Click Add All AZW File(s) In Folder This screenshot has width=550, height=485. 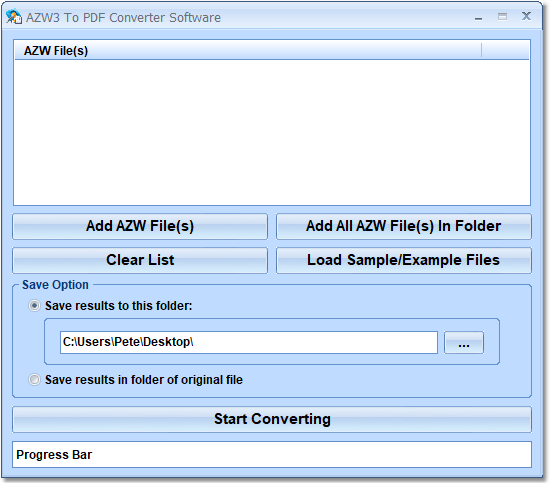tap(404, 226)
